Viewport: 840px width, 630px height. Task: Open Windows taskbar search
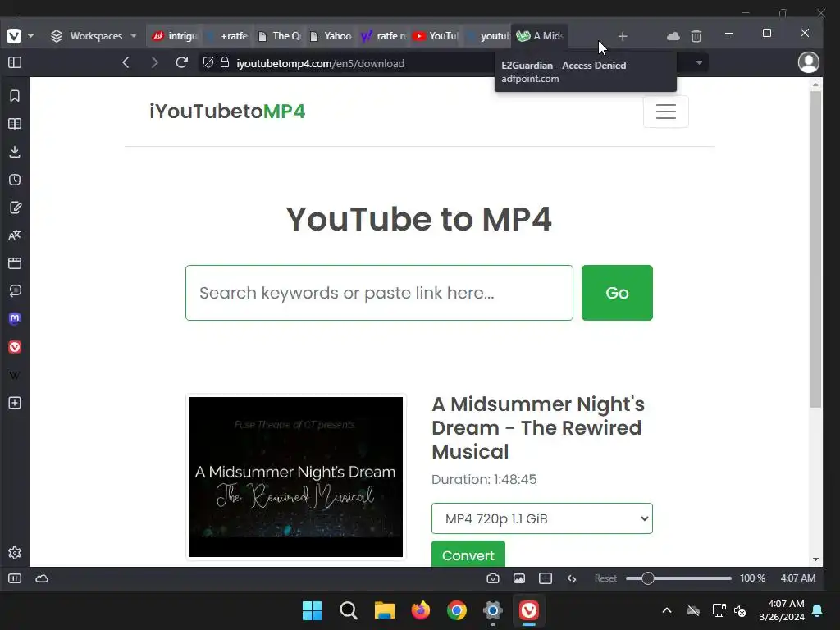[348, 610]
